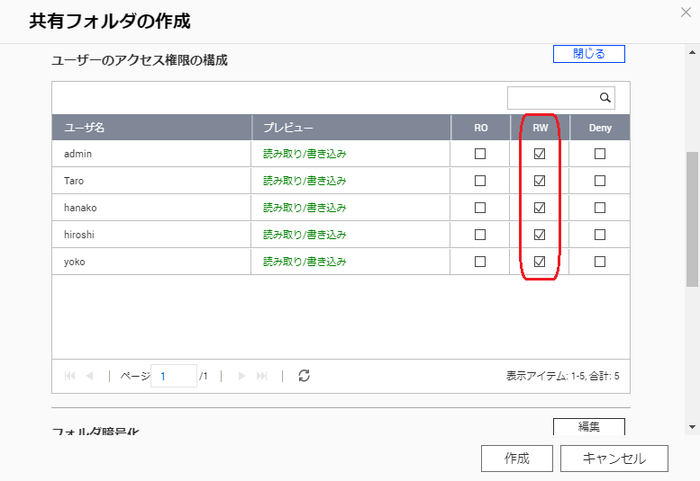The image size is (700, 481).
Task: Click hanako's 読み取り/書き込み preview text
Action: [x=304, y=208]
